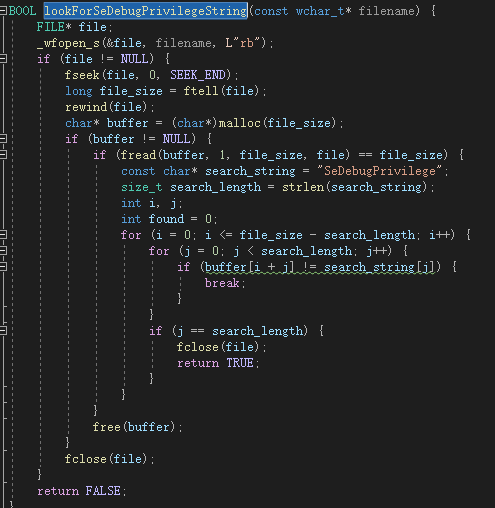
Task: Collapse the inner 'for (j = 0' loop
Action: coord(3,251)
